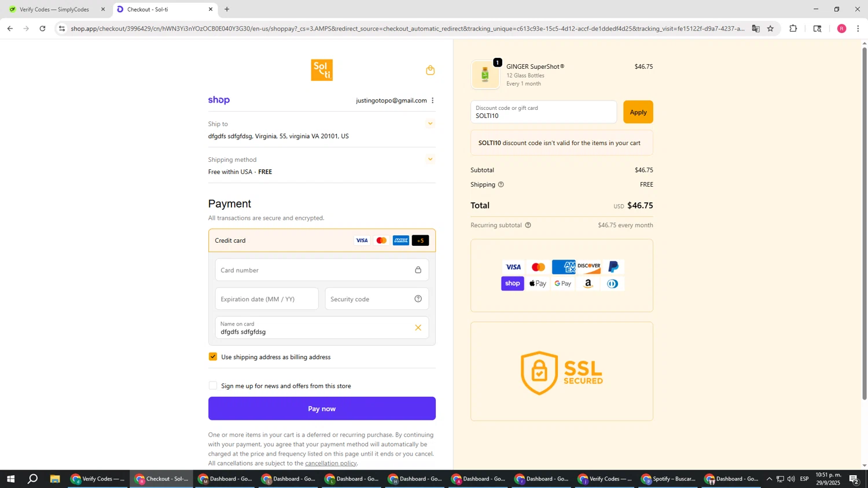Select the Credit card payment option
Image resolution: width=868 pixels, height=488 pixels.
click(322, 241)
